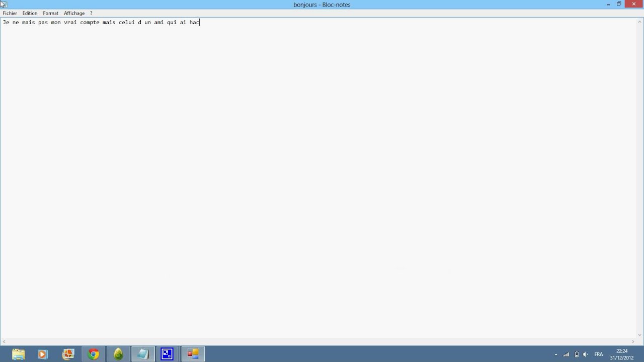Restore down the Bloc-notes window

(x=619, y=4)
